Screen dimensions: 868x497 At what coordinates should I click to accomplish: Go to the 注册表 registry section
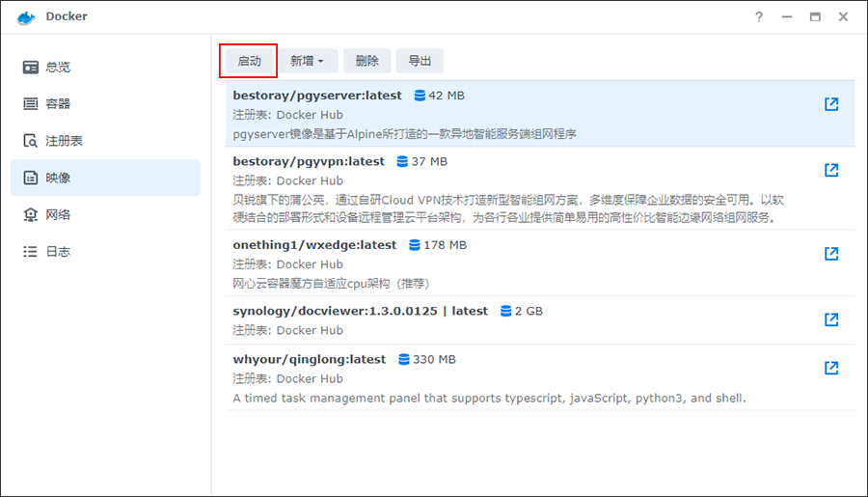(106, 141)
